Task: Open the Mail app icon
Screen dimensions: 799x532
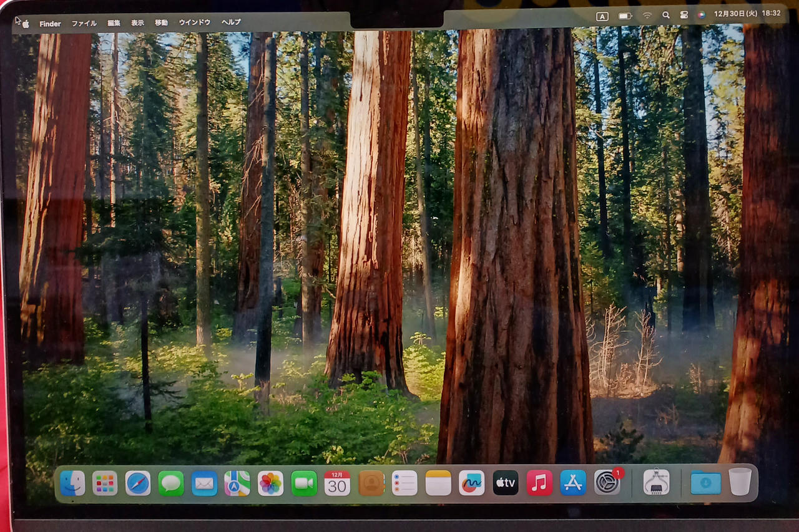Action: tap(204, 483)
